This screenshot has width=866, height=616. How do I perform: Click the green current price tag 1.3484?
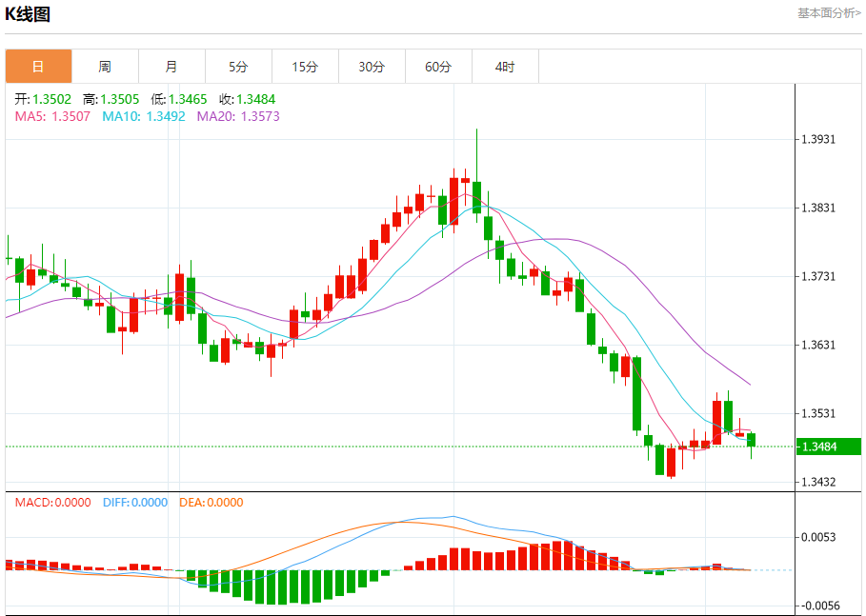[x=829, y=447]
